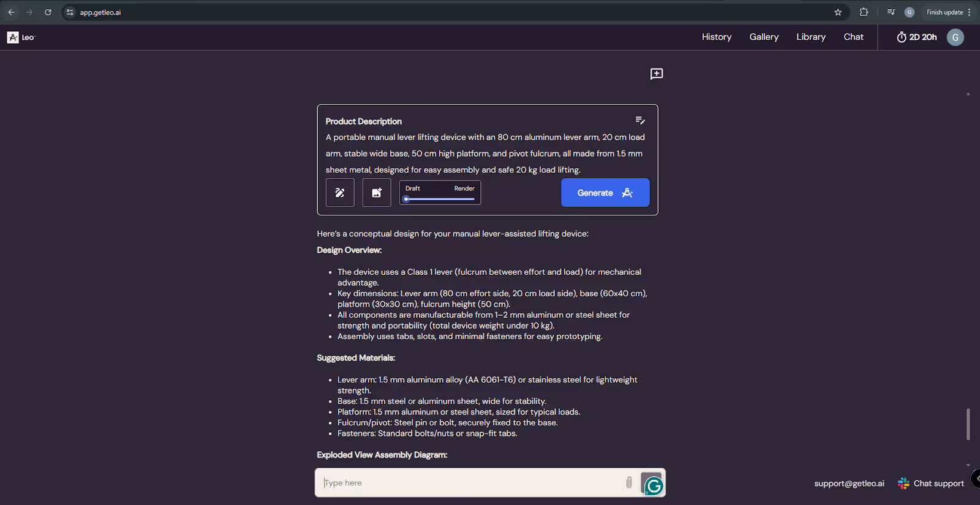Click the Finish update button
The height and width of the screenshot is (505, 980).
tap(944, 12)
